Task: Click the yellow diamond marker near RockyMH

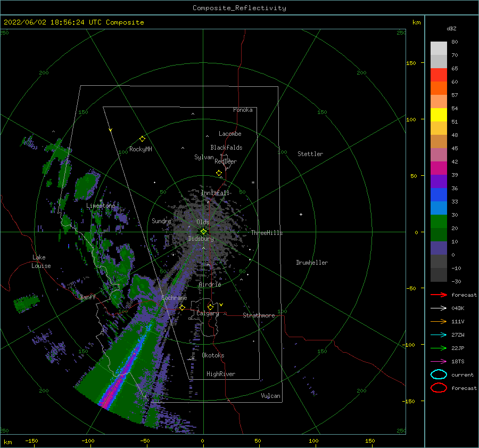Action: (142, 139)
